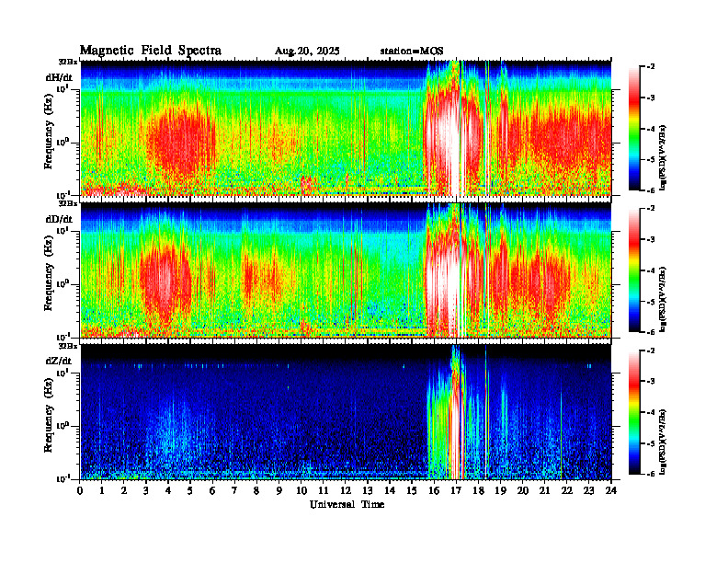Click the Magnetic Field Spectra title
The height and width of the screenshot is (563, 728).
tap(151, 51)
